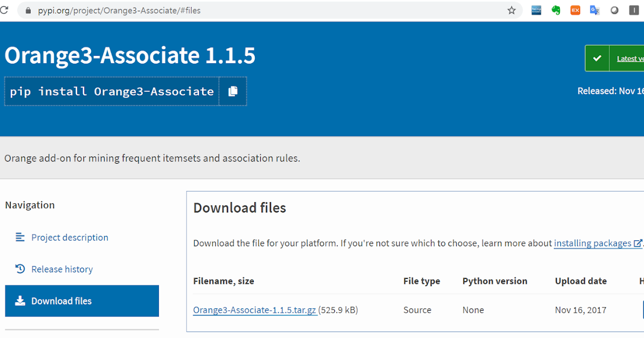Click the dark square profile icon

tap(634, 10)
